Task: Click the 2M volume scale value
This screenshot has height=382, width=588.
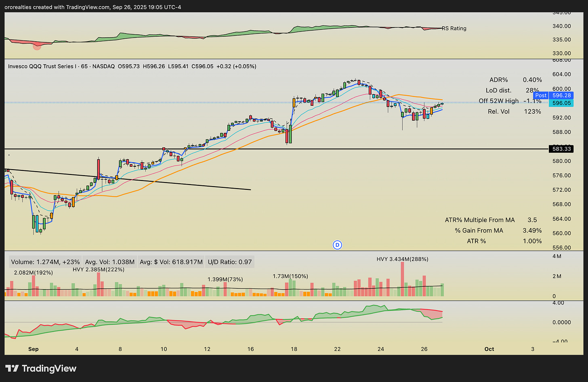Action: coord(557,276)
